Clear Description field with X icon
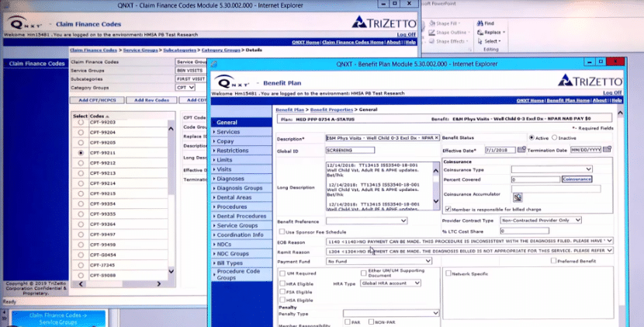644x327 pixels. pyautogui.click(x=436, y=137)
